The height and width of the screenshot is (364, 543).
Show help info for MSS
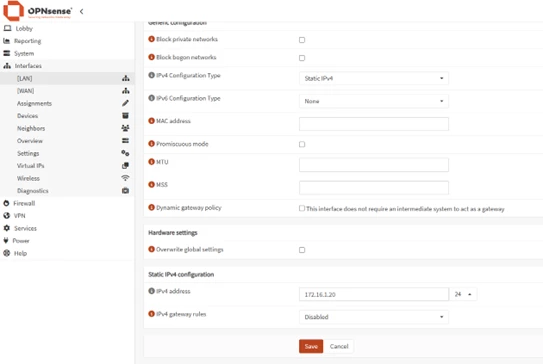[x=151, y=185]
